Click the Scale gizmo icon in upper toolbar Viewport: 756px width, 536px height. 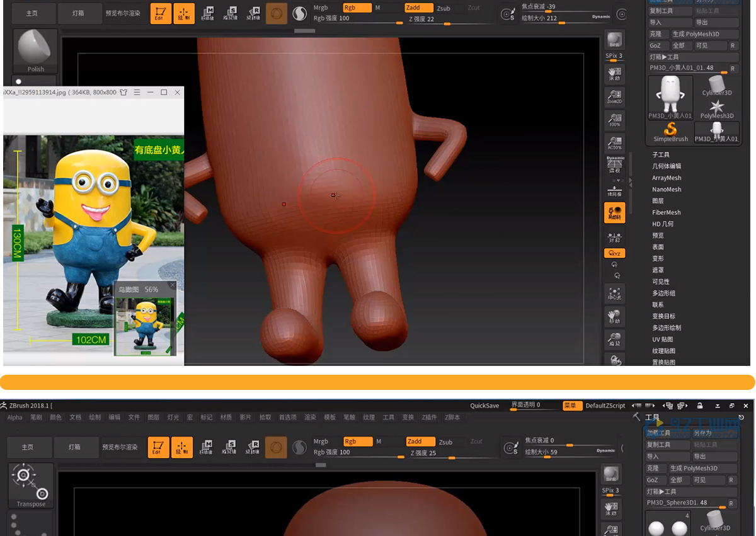[231, 13]
